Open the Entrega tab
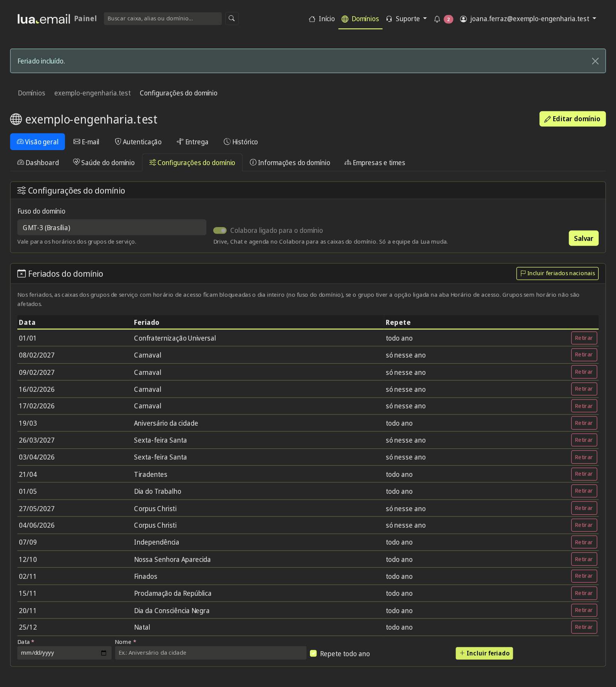 pyautogui.click(x=192, y=142)
